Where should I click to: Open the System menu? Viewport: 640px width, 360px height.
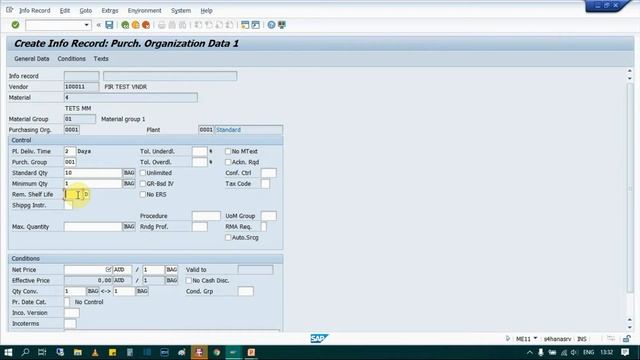[181, 11]
